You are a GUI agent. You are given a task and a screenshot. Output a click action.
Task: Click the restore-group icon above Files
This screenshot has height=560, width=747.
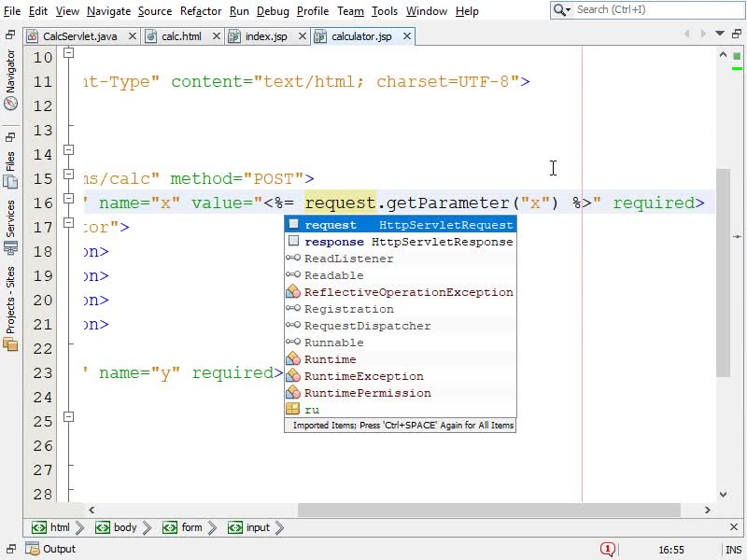(x=10, y=137)
